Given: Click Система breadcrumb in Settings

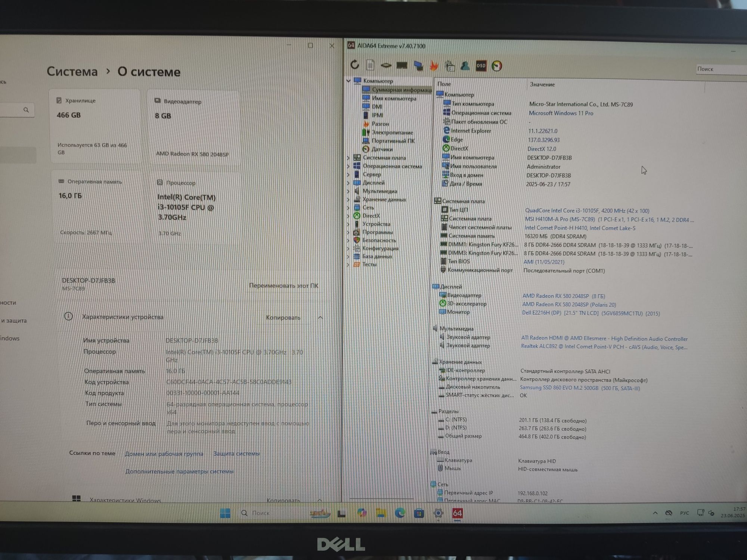Looking at the screenshot, I should coord(72,71).
